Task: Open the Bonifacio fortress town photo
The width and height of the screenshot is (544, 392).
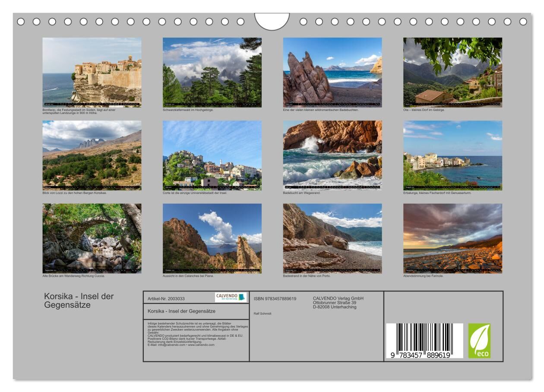Action: tap(92, 72)
